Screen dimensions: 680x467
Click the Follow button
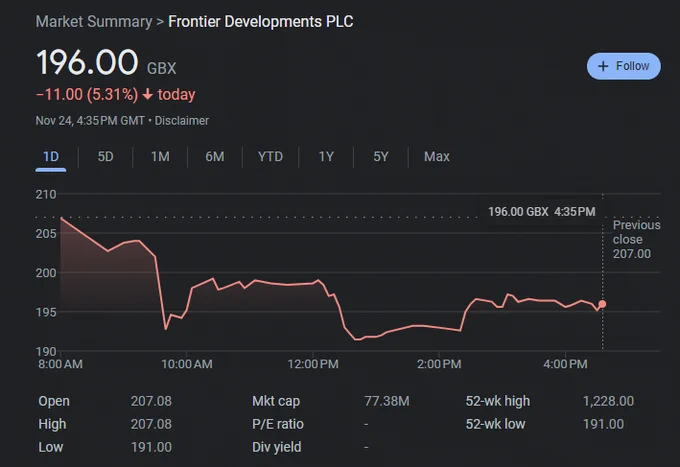[x=624, y=66]
